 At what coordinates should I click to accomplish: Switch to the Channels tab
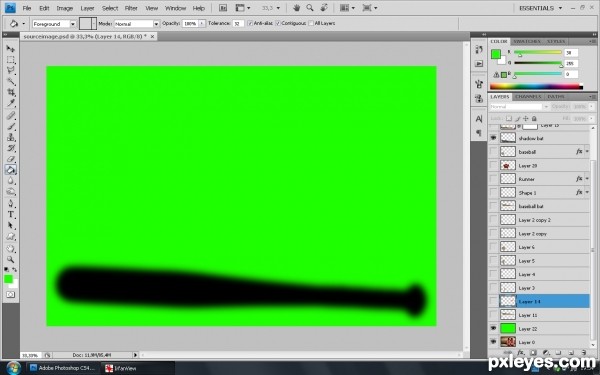point(528,97)
